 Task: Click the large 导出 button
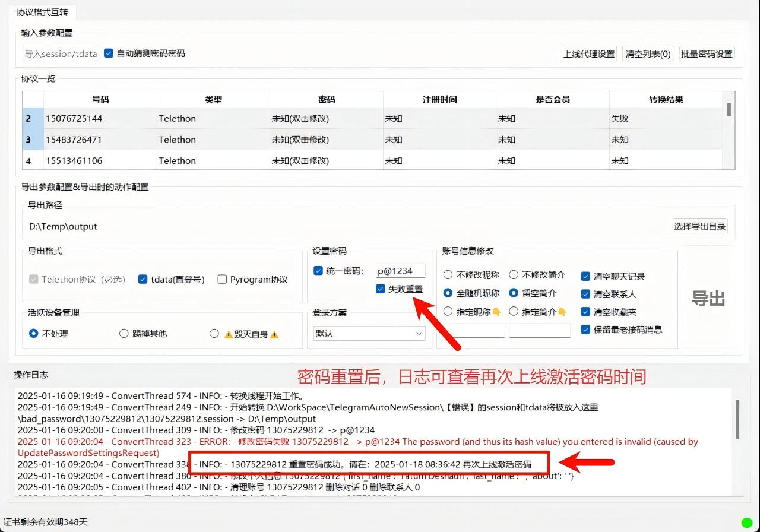tap(708, 297)
